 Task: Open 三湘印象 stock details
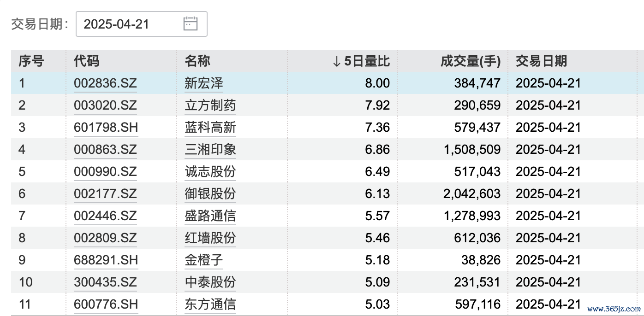pyautogui.click(x=210, y=150)
